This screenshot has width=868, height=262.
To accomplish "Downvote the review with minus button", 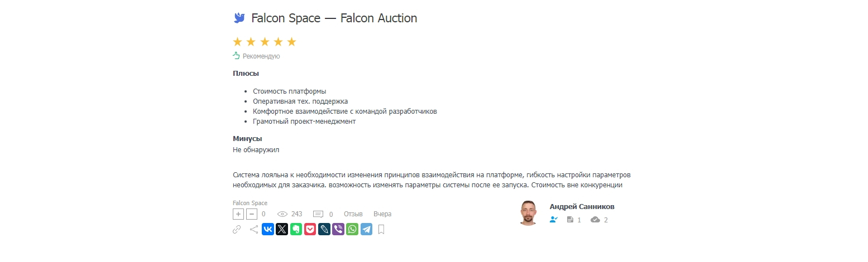I will pos(252,214).
